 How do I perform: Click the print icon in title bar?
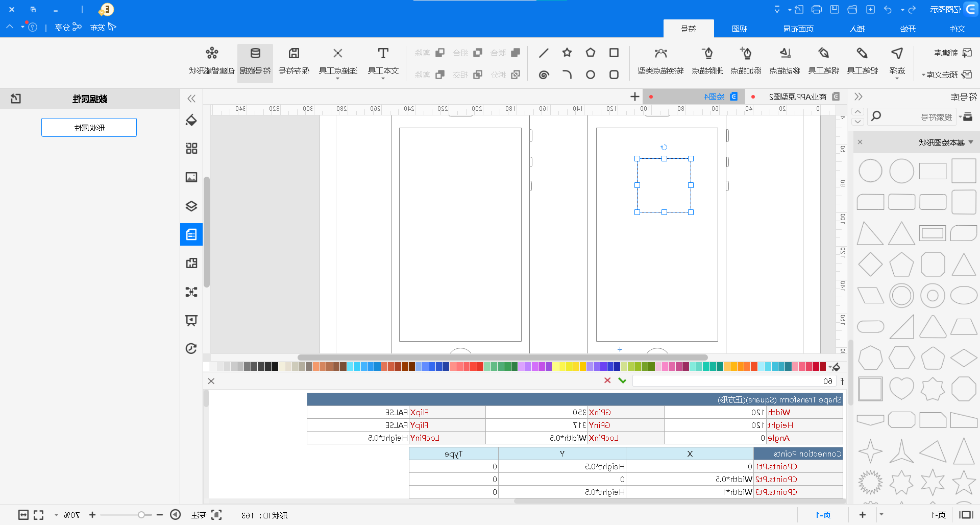(817, 9)
